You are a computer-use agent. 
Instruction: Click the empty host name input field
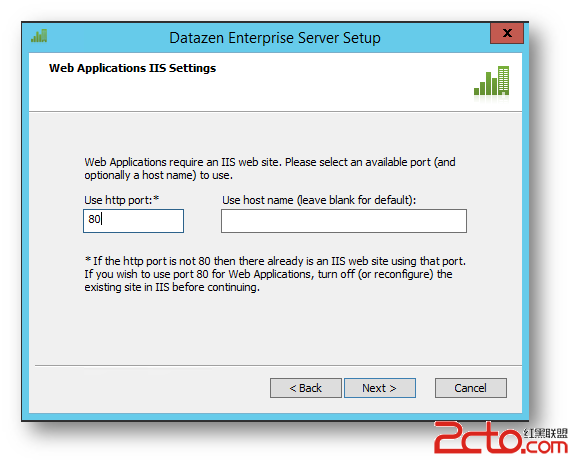pos(344,221)
